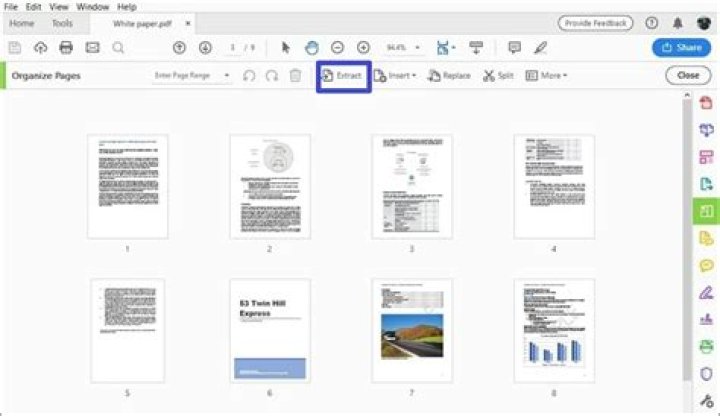
Task: Switch to the Tools tab
Action: pos(62,23)
